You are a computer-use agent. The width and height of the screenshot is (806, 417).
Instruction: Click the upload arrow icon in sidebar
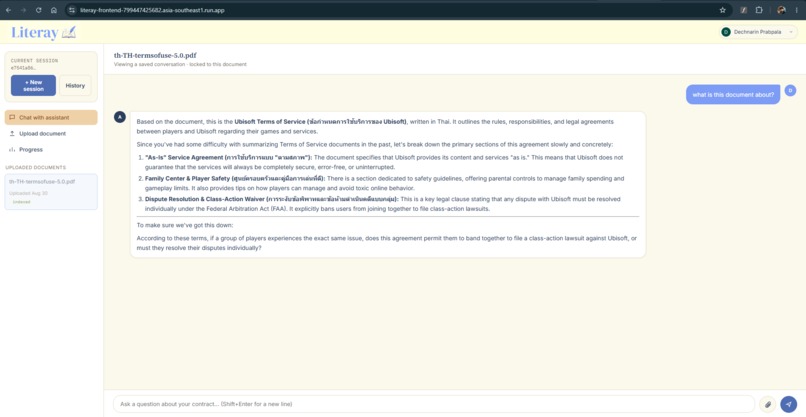pyautogui.click(x=12, y=133)
